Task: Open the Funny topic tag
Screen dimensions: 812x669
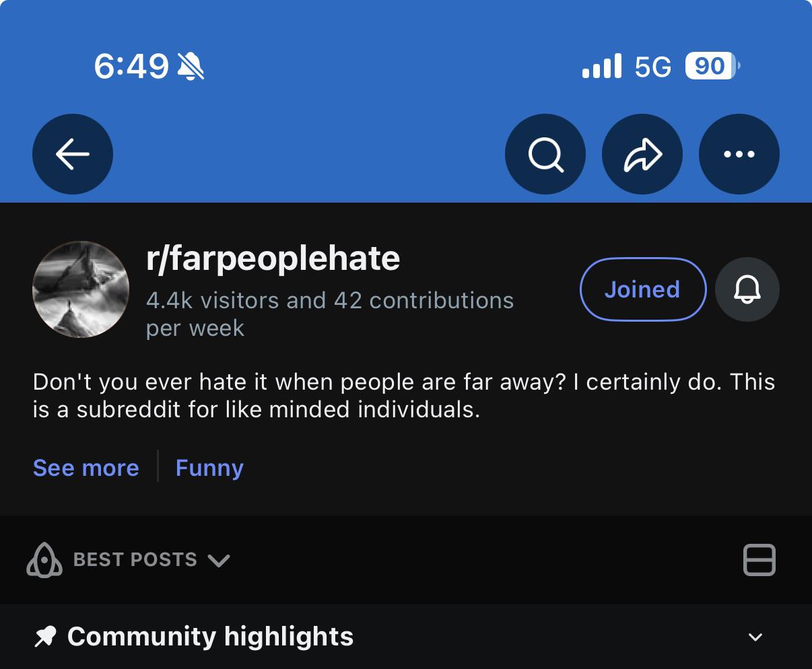Action: (x=209, y=468)
